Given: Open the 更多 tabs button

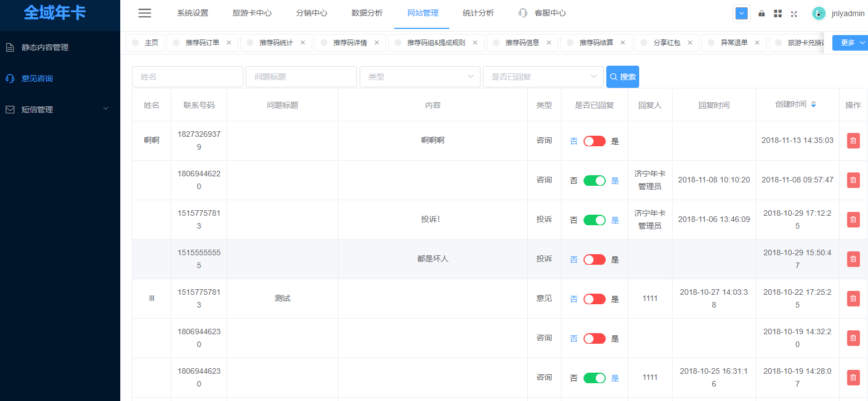Looking at the screenshot, I should pos(850,43).
